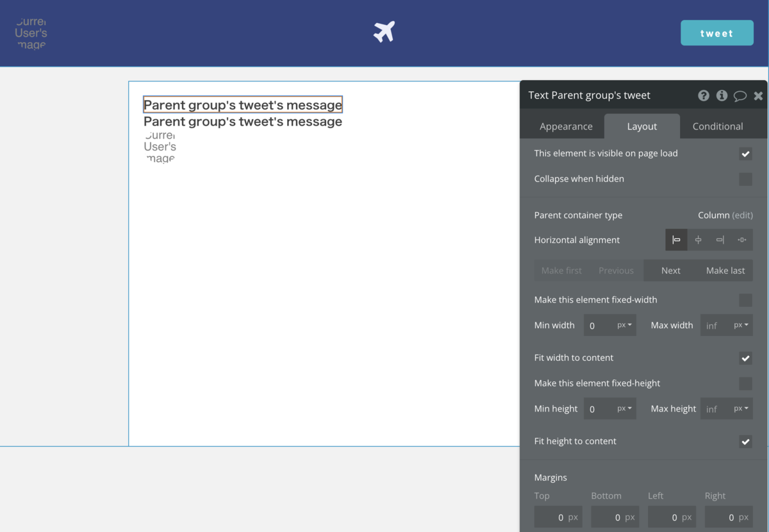Open Max height px unit dropdown
The image size is (769, 532).
point(741,409)
